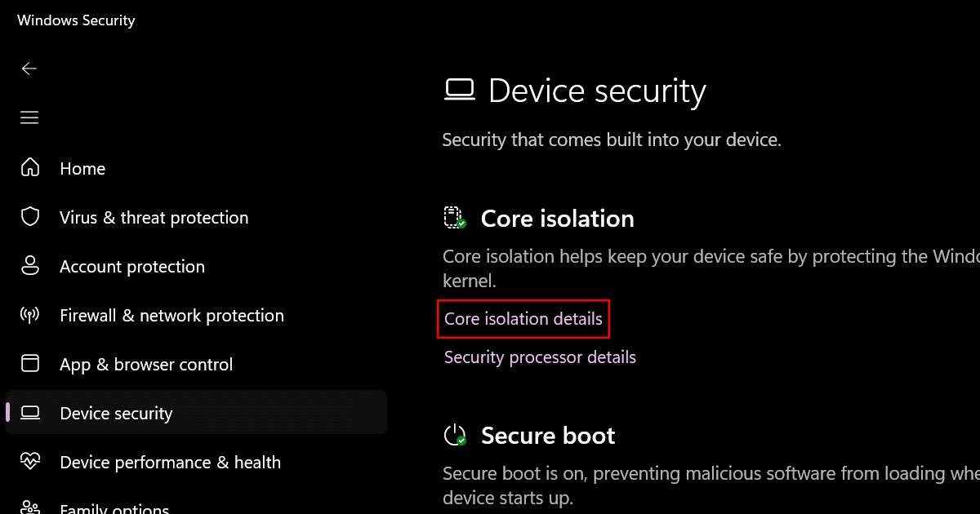The height and width of the screenshot is (514, 980).
Task: Select Device security in sidebar
Action: 116,414
